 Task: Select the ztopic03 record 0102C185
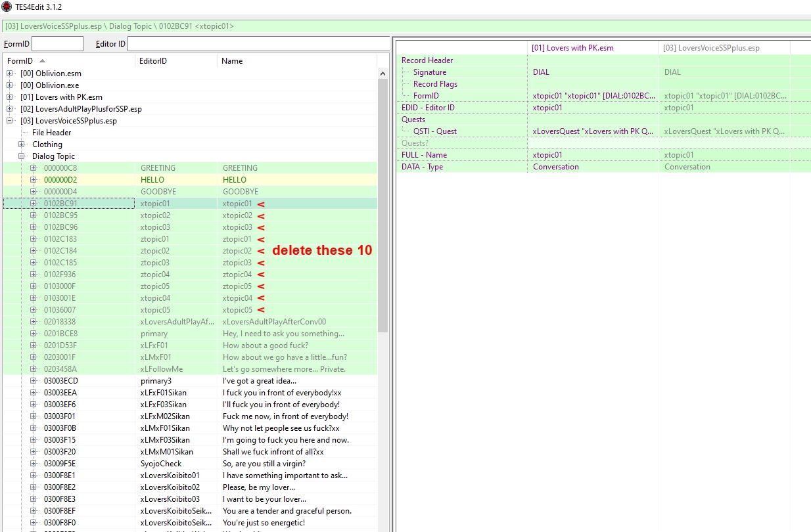pos(190,263)
